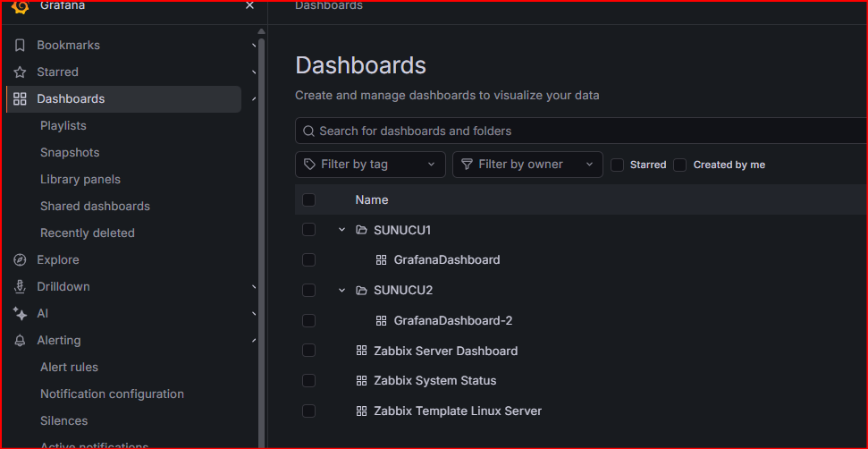Click Zabbix Template Linux Server grid icon
Image resolution: width=868 pixels, height=449 pixels.
pos(361,411)
